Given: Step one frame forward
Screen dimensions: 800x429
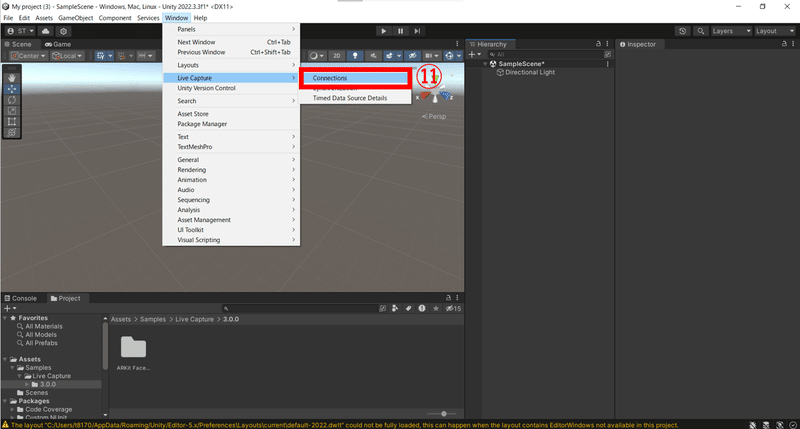Looking at the screenshot, I should (x=417, y=31).
